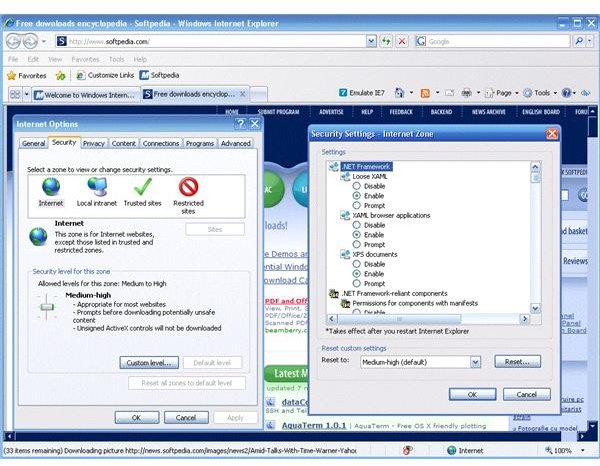The width and height of the screenshot is (600, 466).
Task: Click the Custom level button
Action: [x=149, y=363]
